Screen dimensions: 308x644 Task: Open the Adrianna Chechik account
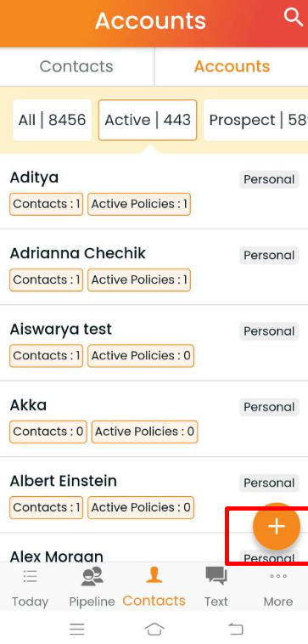tap(154, 267)
